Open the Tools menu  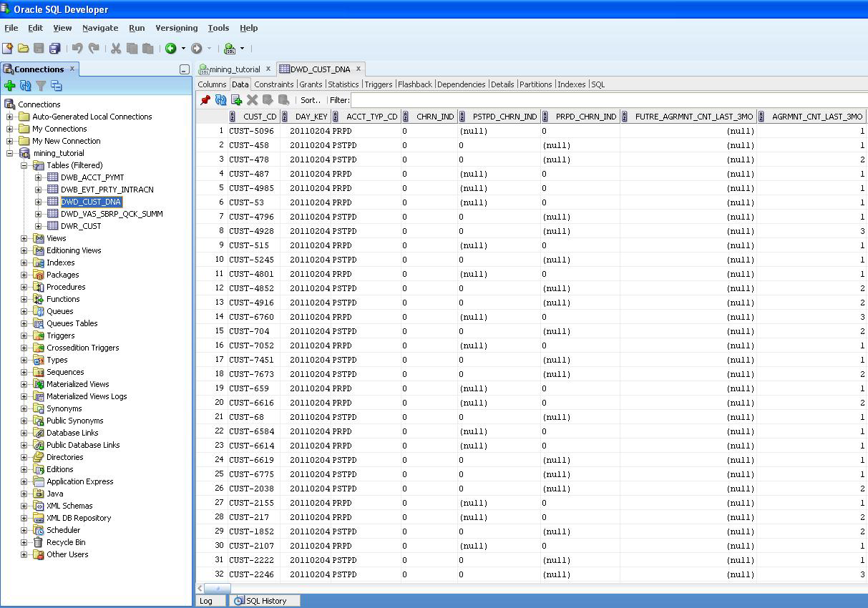click(x=218, y=28)
